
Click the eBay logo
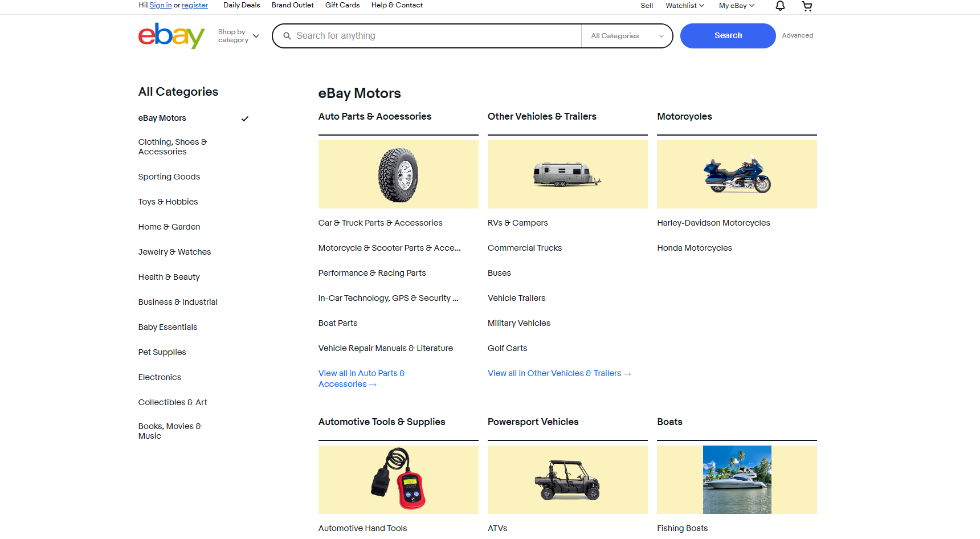(171, 35)
